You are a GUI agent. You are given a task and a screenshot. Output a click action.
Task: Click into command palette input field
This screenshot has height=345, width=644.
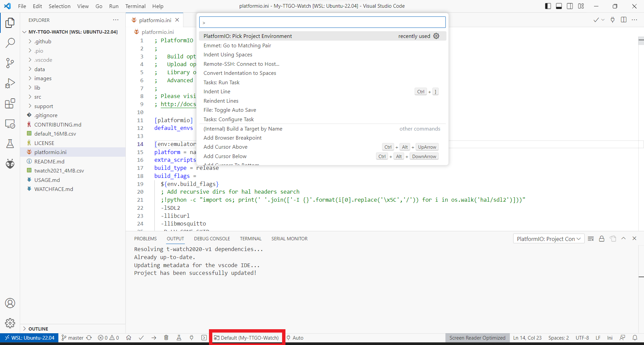322,22
